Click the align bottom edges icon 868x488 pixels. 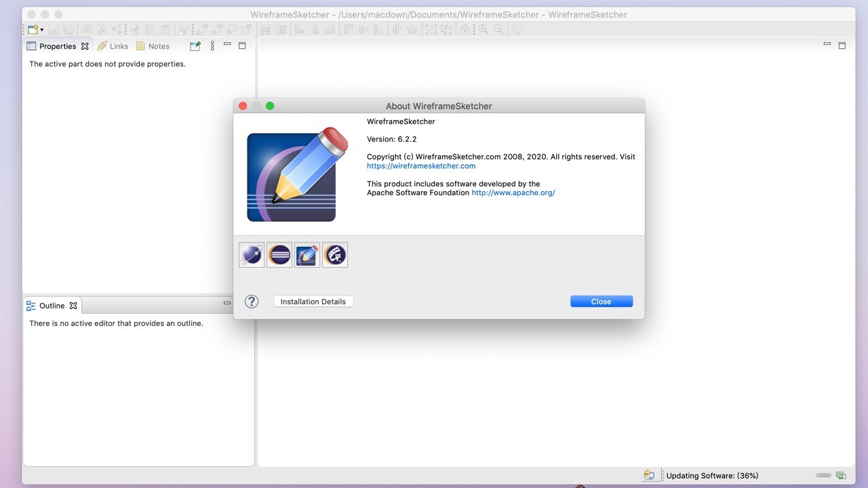coord(378,29)
